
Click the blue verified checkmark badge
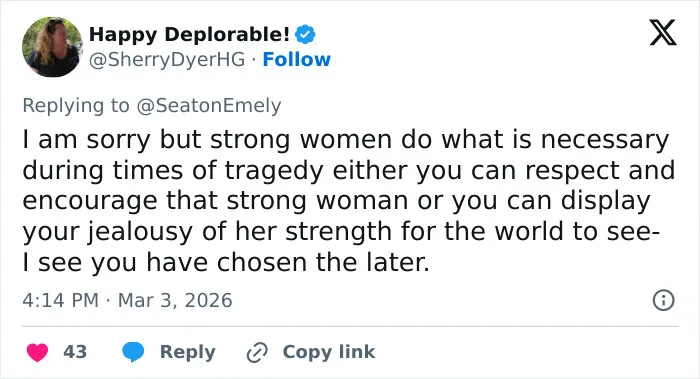tap(305, 34)
